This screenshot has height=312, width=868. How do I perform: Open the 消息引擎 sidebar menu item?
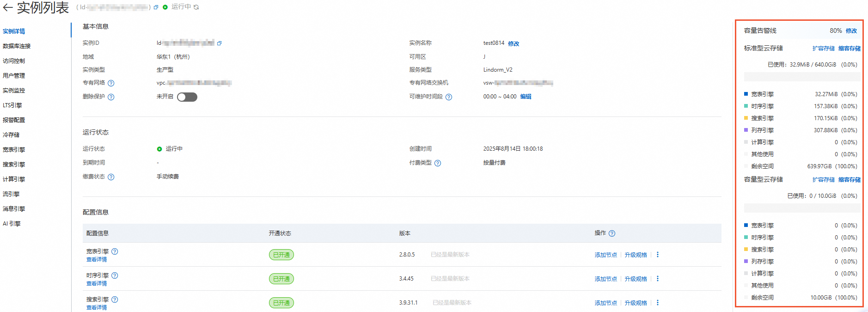point(14,209)
